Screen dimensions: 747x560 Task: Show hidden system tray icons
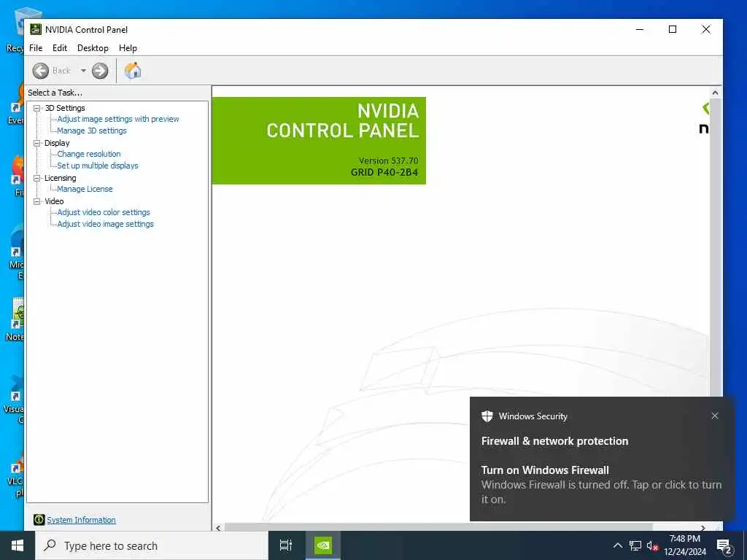[617, 545]
